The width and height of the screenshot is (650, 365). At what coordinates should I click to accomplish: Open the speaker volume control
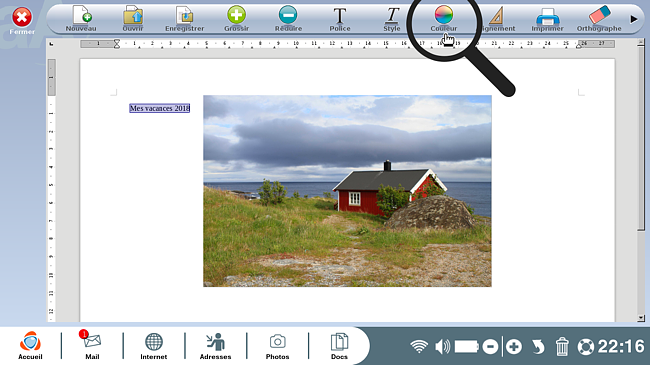click(443, 346)
